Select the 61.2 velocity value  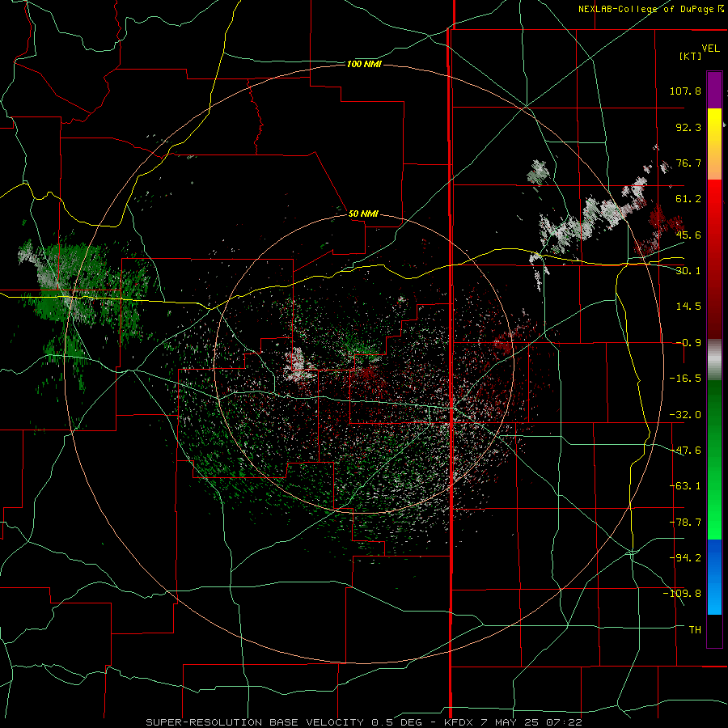(688, 199)
